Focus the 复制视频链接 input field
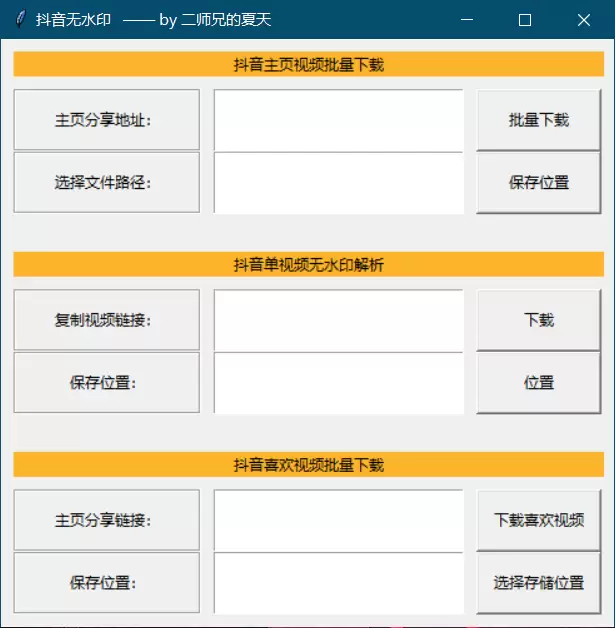This screenshot has height=628, width=615. click(x=339, y=320)
